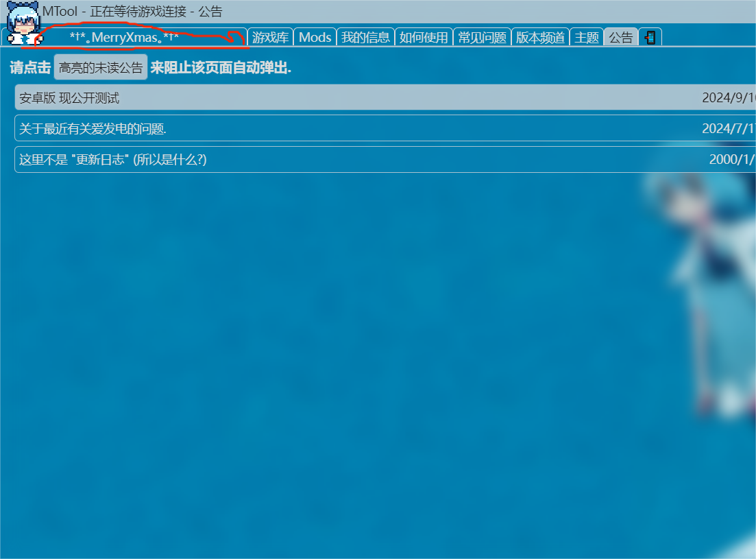The height and width of the screenshot is (559, 756).
Task: Click the pixel-art character icon in the title bar
Action: click(23, 23)
